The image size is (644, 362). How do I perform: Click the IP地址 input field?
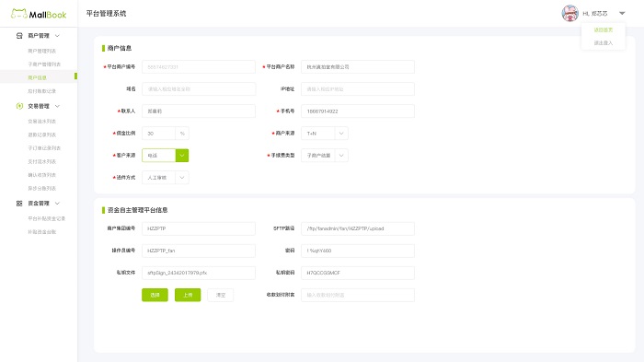point(358,89)
